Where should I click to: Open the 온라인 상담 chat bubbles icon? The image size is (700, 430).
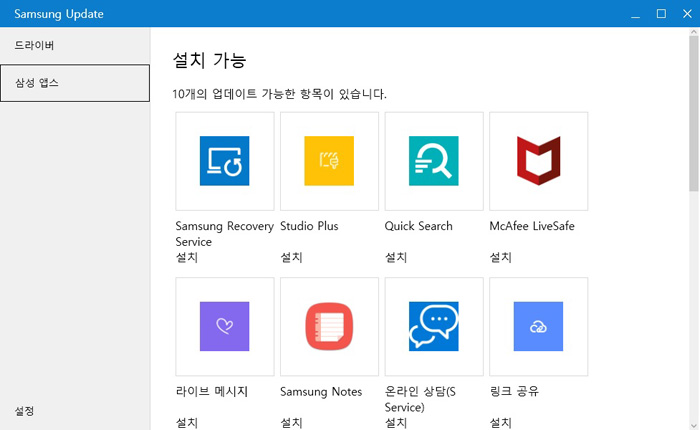[433, 326]
